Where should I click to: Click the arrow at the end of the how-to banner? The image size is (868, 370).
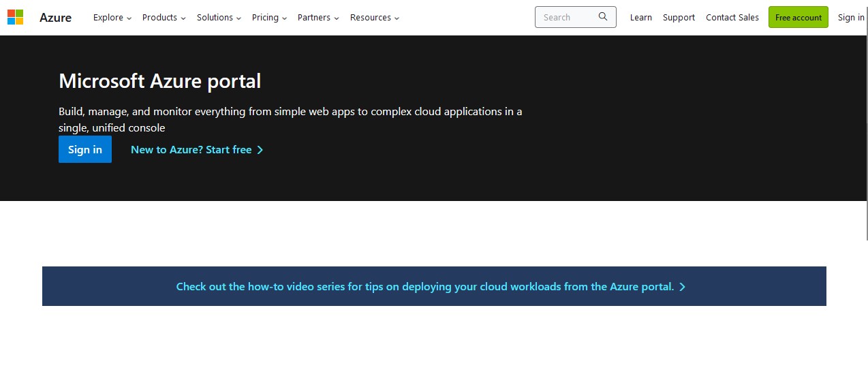[x=683, y=287]
